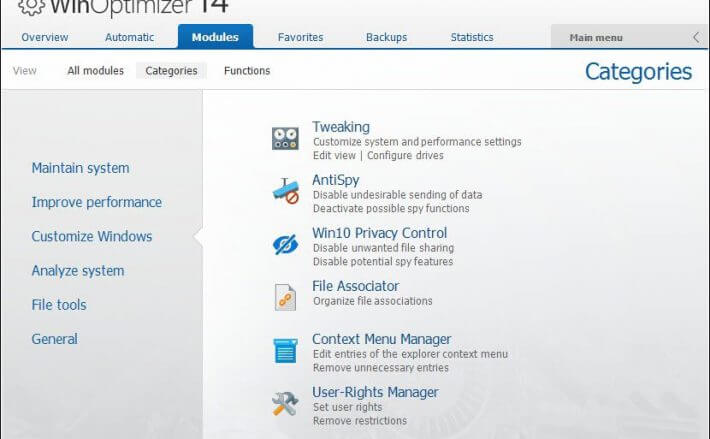Click 'Disable unwanted file sharing' text
The height and width of the screenshot is (439, 710).
point(384,248)
